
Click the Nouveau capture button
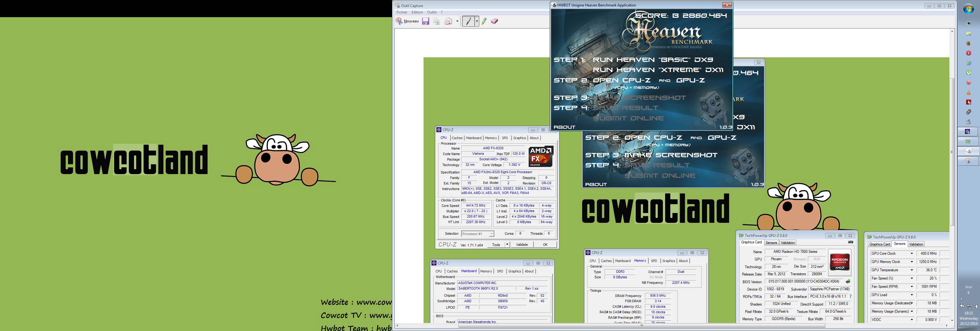pyautogui.click(x=407, y=21)
